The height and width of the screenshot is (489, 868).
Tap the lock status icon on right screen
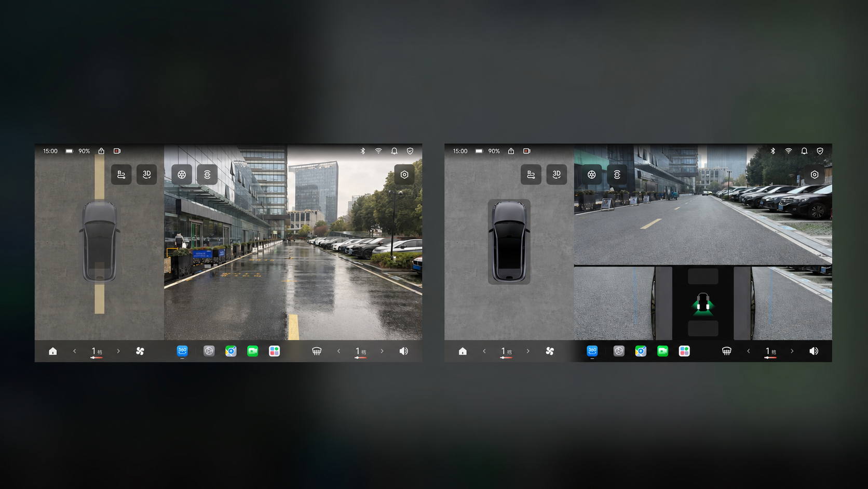click(x=511, y=151)
